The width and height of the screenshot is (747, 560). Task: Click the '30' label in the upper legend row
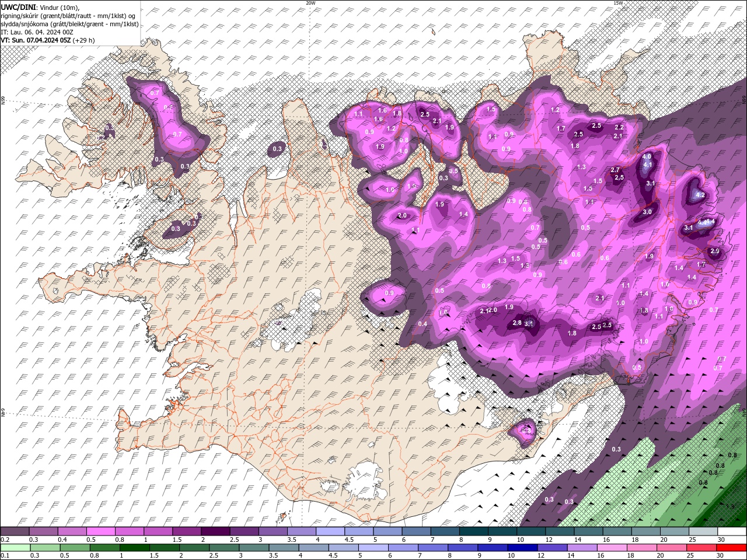721,540
